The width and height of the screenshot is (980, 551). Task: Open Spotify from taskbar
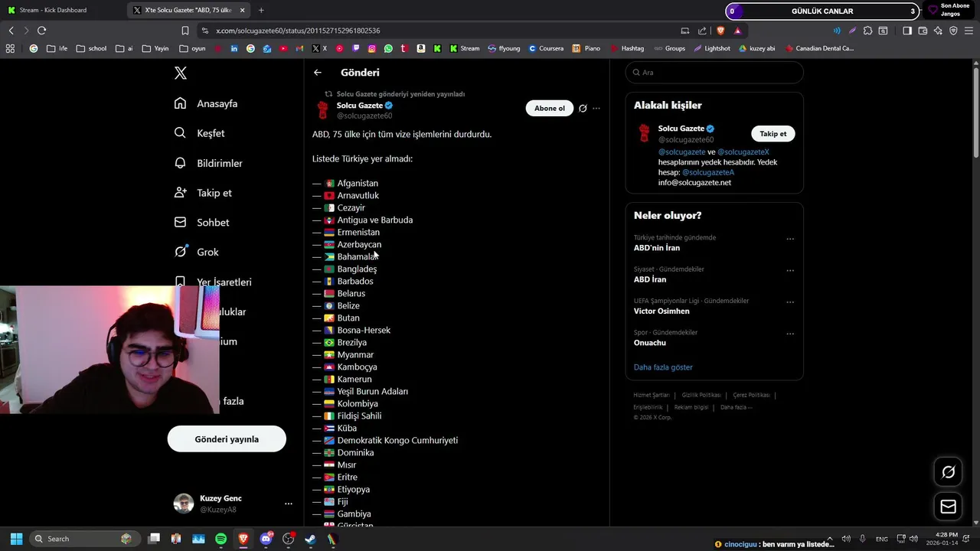pyautogui.click(x=220, y=539)
